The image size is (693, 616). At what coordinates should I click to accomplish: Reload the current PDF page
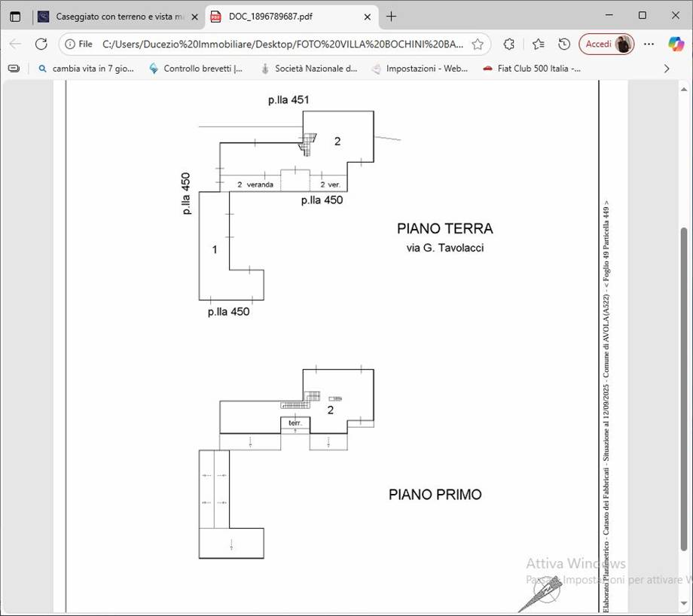point(41,44)
